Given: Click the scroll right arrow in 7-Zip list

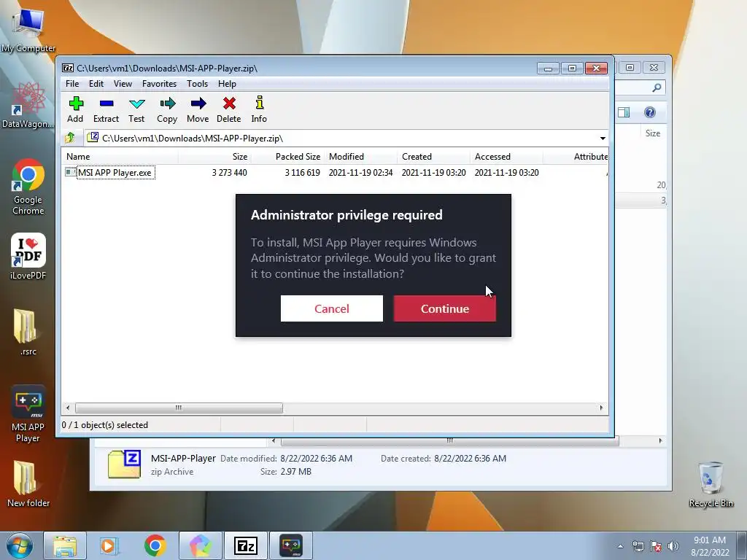Looking at the screenshot, I should [601, 408].
